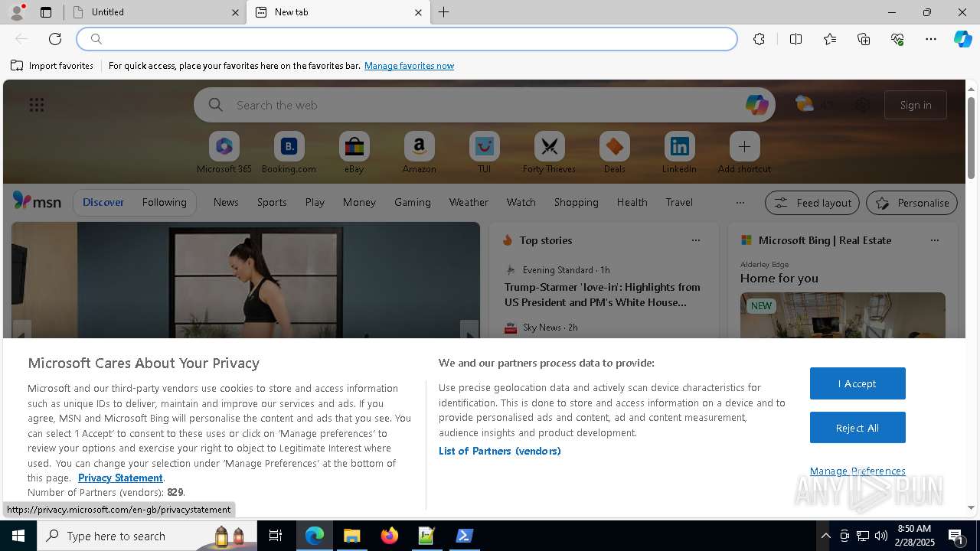Open File Explorer from the taskbar
The height and width of the screenshot is (551, 980).
(352, 536)
